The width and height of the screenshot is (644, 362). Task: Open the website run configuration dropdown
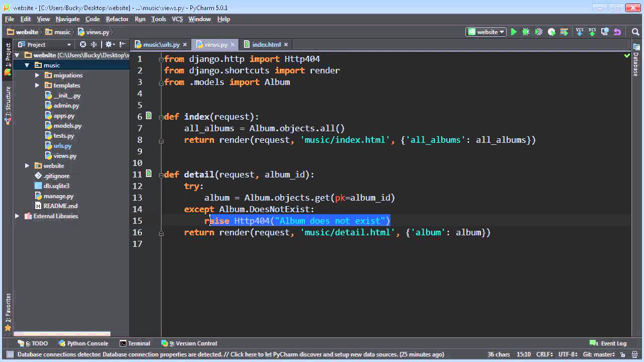point(487,32)
